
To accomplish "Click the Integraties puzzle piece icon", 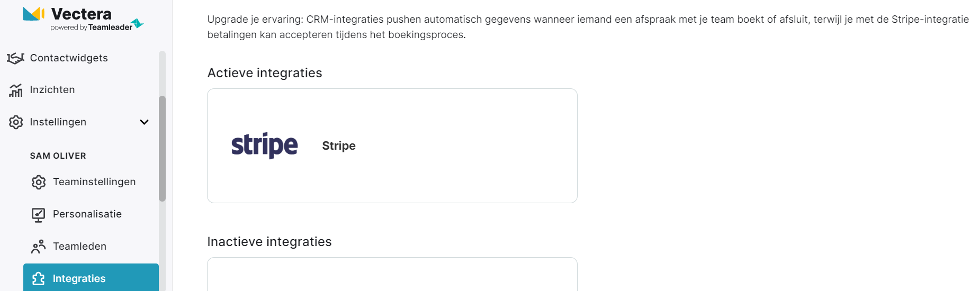I will coord(39,279).
